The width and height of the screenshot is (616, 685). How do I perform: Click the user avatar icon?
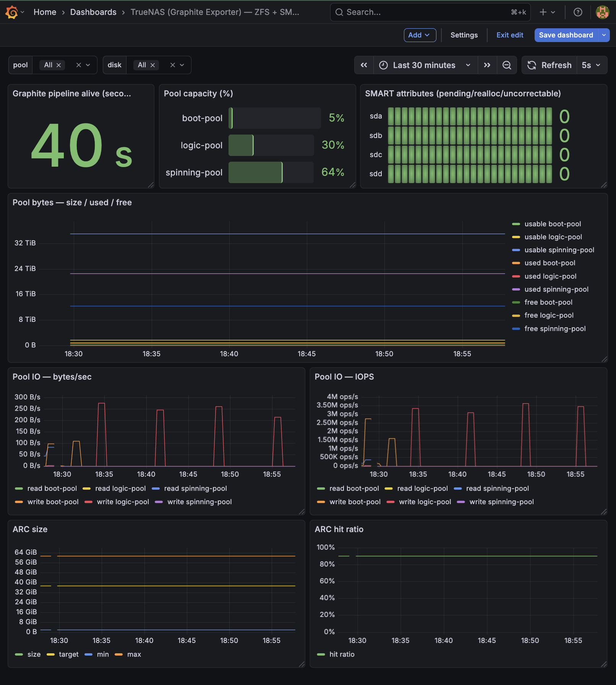click(x=602, y=12)
